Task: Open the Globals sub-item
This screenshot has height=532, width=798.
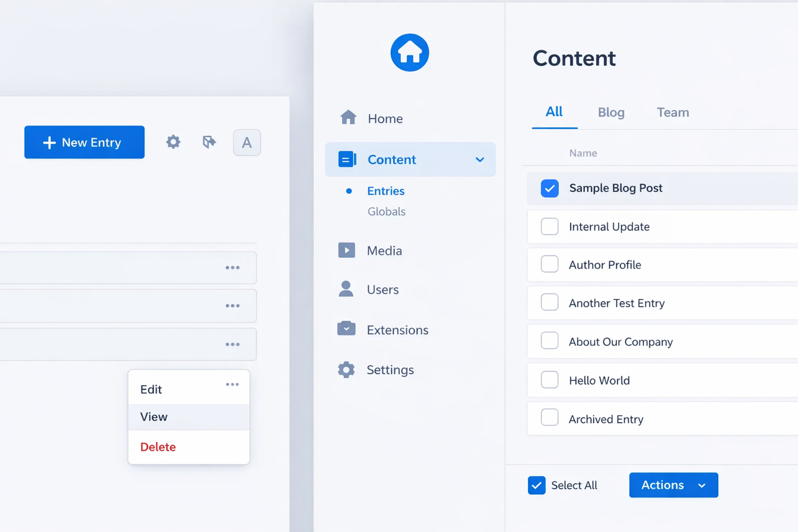Action: pos(387,211)
